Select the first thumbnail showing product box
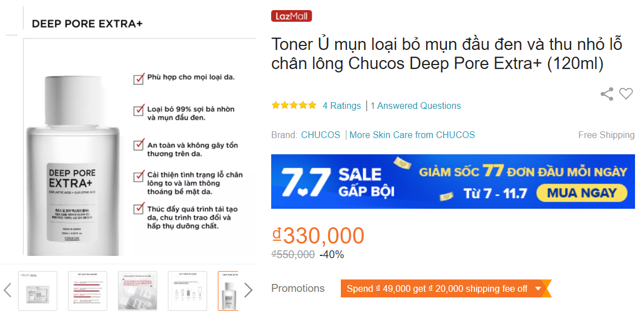 coord(38,291)
